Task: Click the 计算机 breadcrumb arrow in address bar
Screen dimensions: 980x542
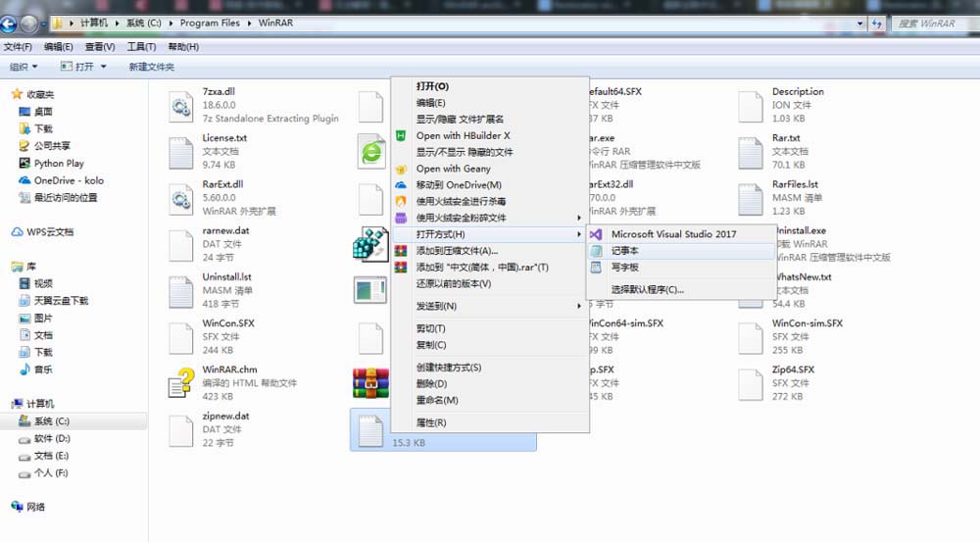Action: 117,24
